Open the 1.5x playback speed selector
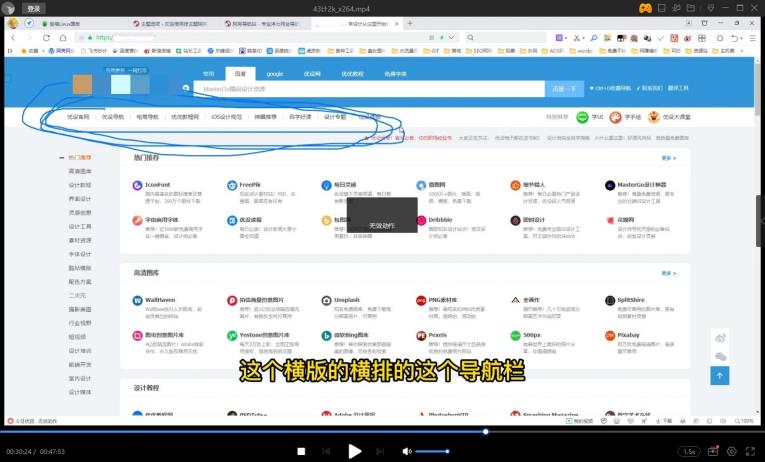The height and width of the screenshot is (462, 765). [689, 451]
